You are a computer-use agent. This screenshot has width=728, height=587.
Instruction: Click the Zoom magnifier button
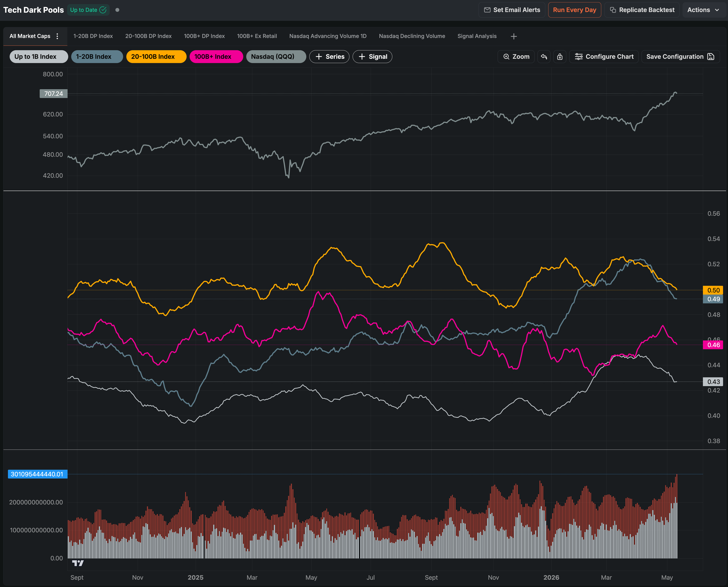point(516,56)
